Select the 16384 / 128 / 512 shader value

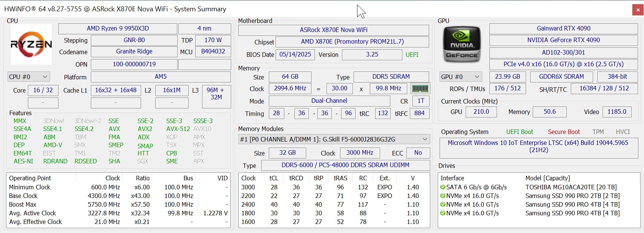point(604,88)
